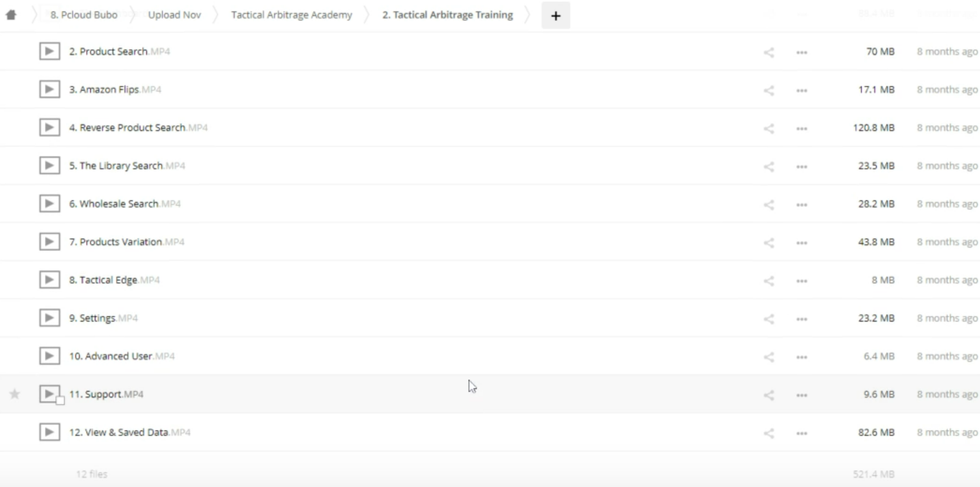Open file name 9. Settings.MP4
This screenshot has width=980, height=487.
(103, 317)
